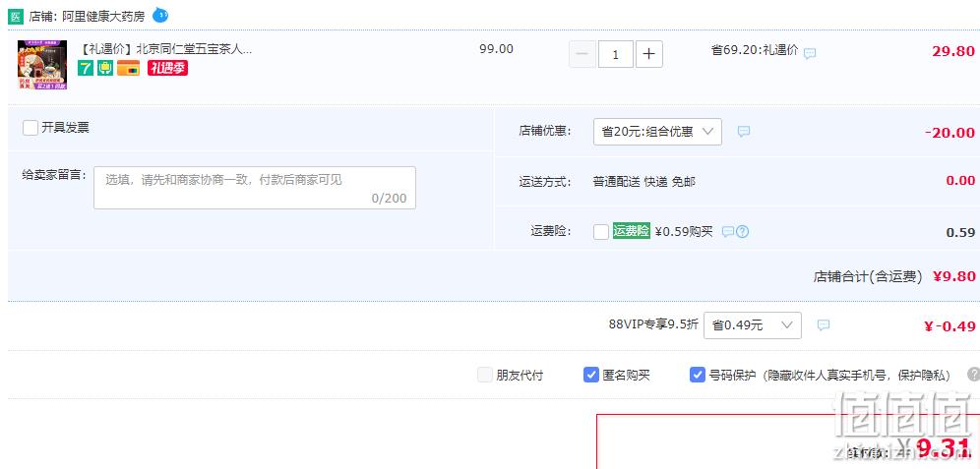This screenshot has width=980, height=469.
Task: Click the comment bubble icon after ¥0.59购买
Action: tap(727, 232)
